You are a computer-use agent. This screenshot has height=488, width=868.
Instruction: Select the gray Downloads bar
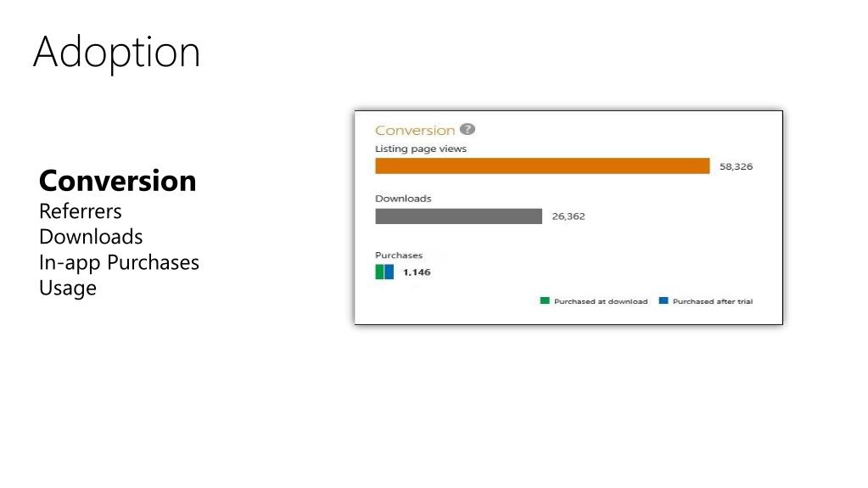458,216
